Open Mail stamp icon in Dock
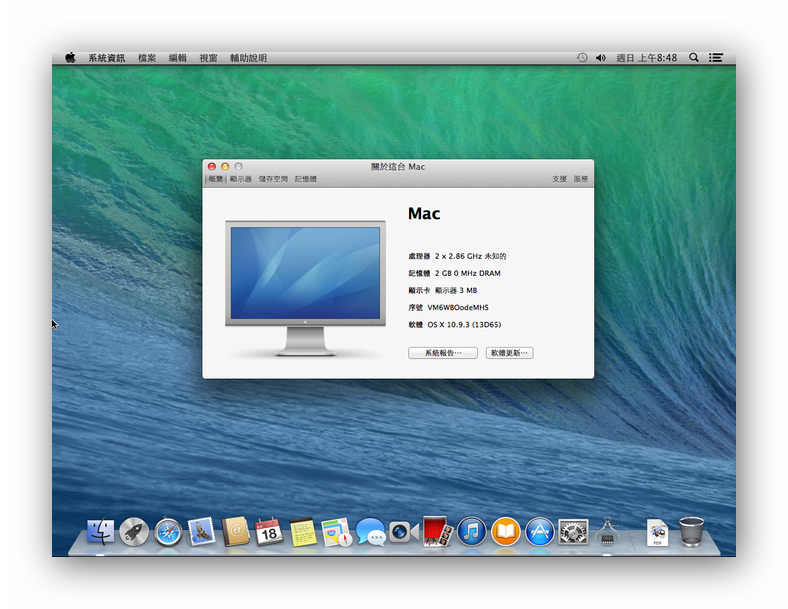 202,532
